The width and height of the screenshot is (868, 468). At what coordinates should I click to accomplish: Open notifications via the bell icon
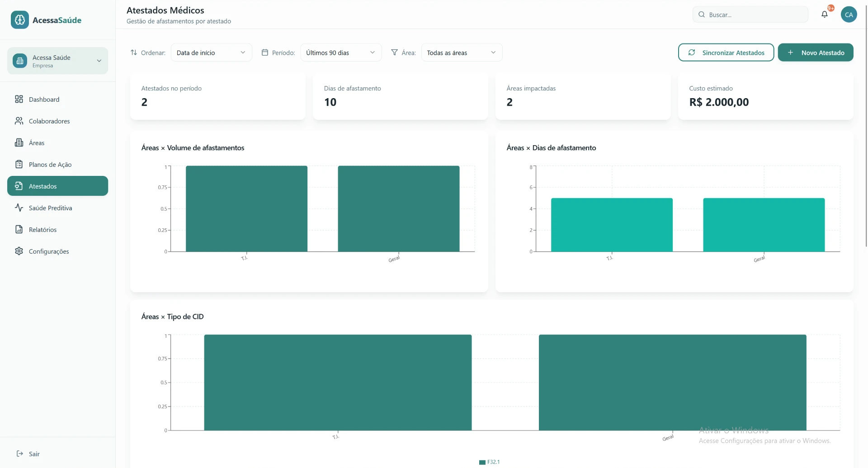click(x=825, y=14)
